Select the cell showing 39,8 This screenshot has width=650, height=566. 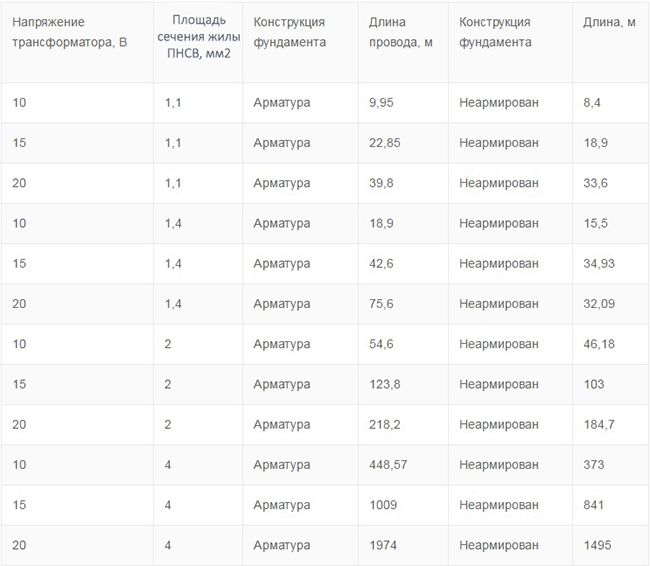(x=382, y=183)
